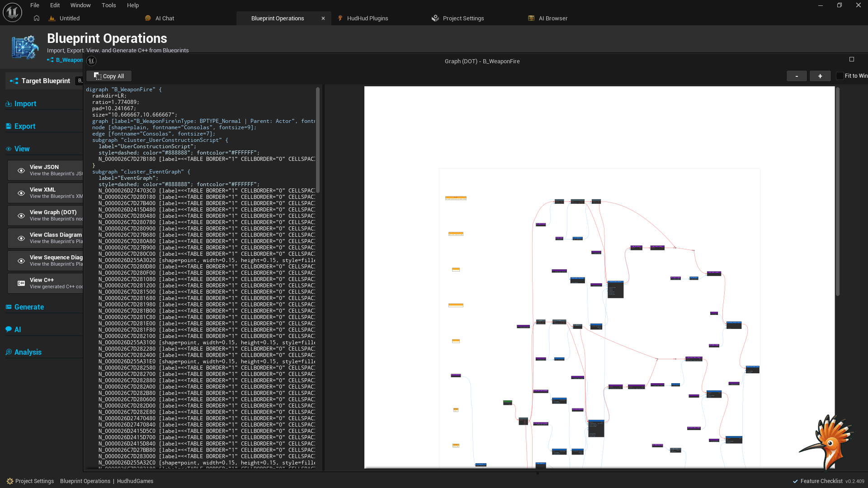Click the plus zoom-in button
This screenshot has height=488, width=868.
coord(820,76)
